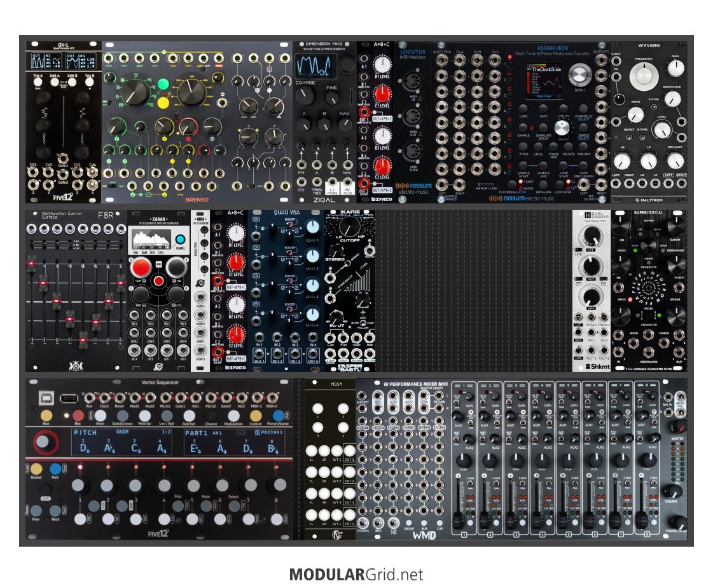Screen dimensions: 713x588
Task: Click the PROJ001 text on the sequencer display
Action: point(272,432)
